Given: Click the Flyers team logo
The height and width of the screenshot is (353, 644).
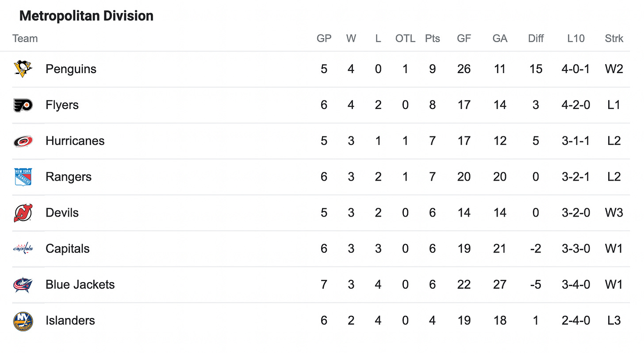Looking at the screenshot, I should pyautogui.click(x=23, y=105).
